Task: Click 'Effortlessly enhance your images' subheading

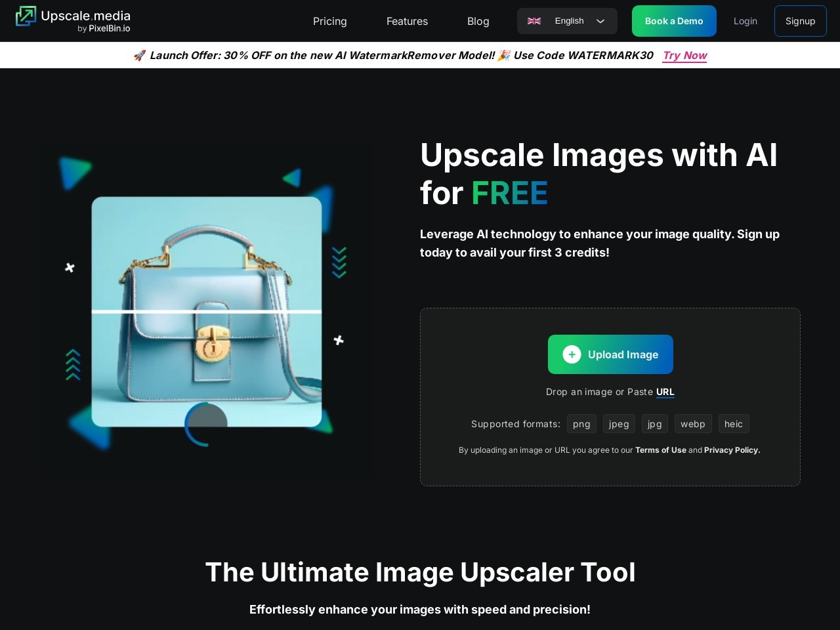Action: (420, 610)
